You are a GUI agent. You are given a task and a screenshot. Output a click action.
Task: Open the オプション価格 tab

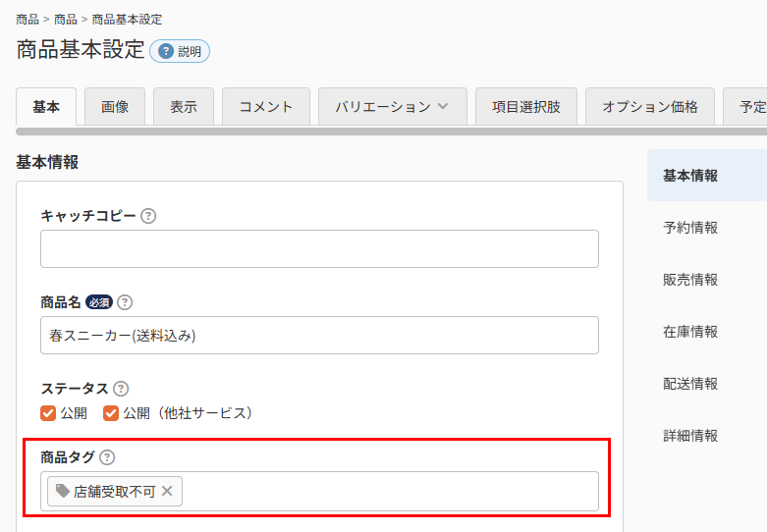tap(650, 107)
